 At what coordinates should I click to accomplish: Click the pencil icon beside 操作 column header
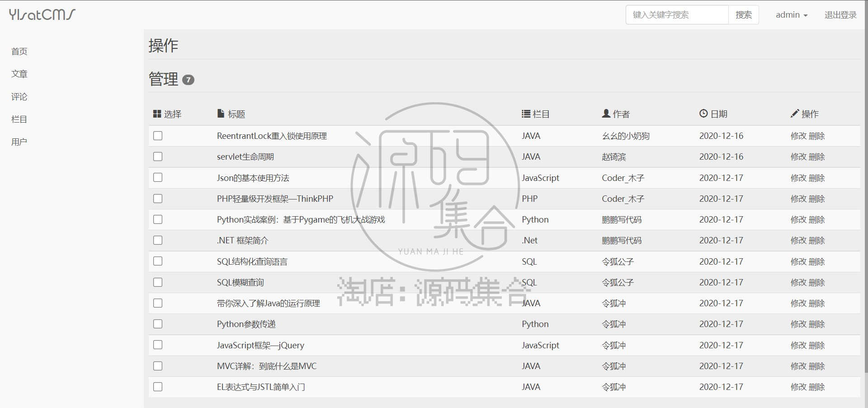[x=795, y=114]
